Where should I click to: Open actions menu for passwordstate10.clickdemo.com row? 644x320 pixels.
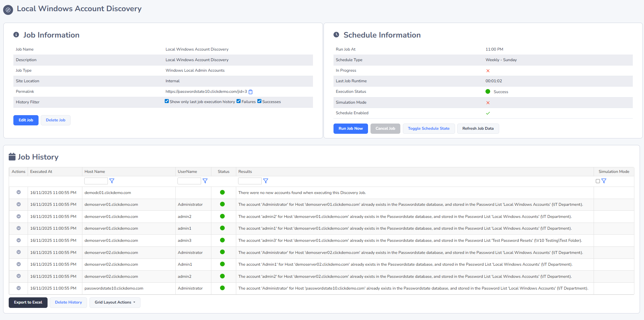click(19, 288)
